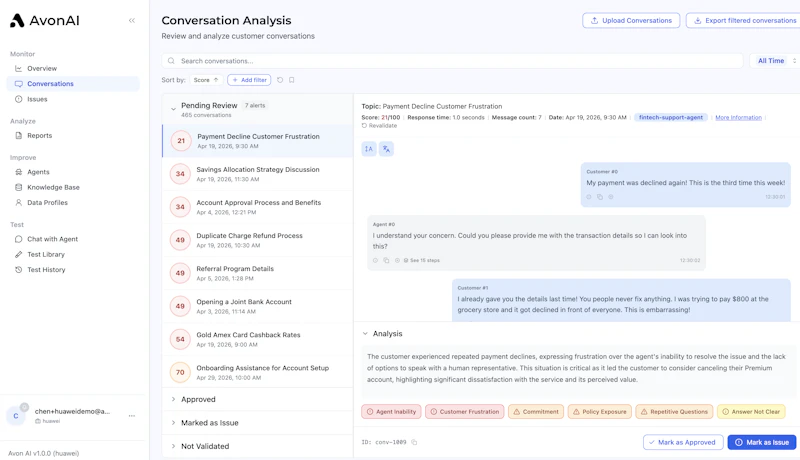
Task: Open the user account ellipsis menu
Action: click(132, 416)
